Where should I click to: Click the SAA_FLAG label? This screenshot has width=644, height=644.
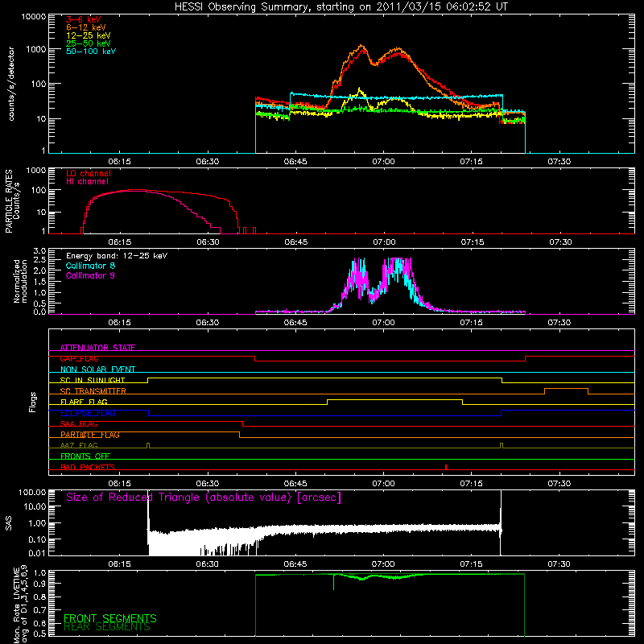tap(79, 424)
